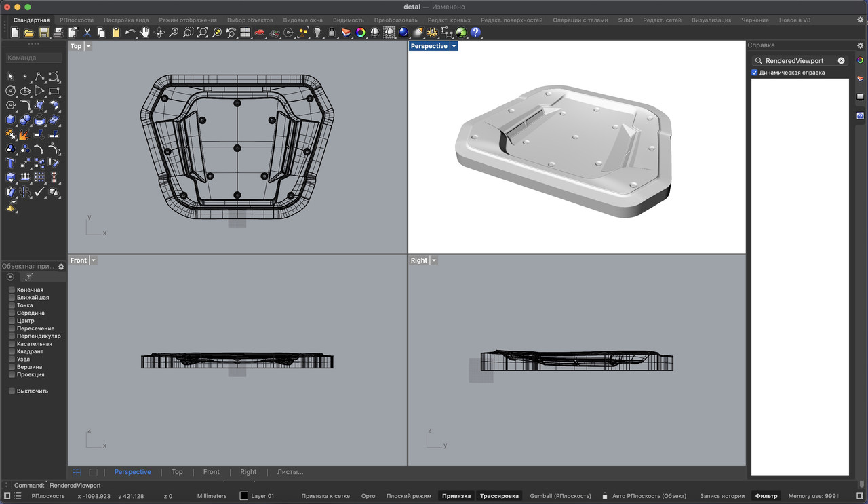Click the Undo arrow icon

point(130,33)
